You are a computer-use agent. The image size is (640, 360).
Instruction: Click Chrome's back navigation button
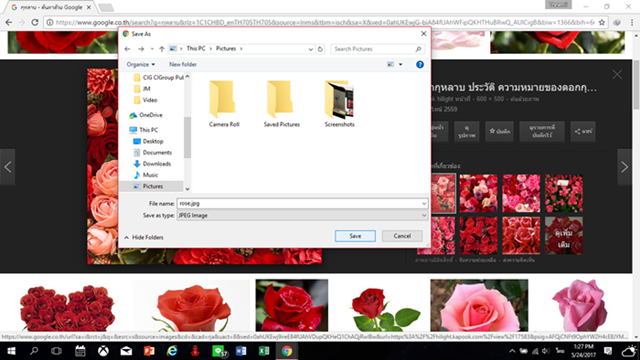9,22
